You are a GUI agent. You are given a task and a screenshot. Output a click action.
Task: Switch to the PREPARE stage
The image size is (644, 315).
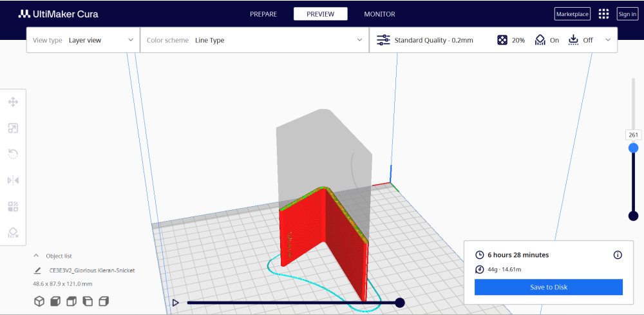[x=263, y=14]
